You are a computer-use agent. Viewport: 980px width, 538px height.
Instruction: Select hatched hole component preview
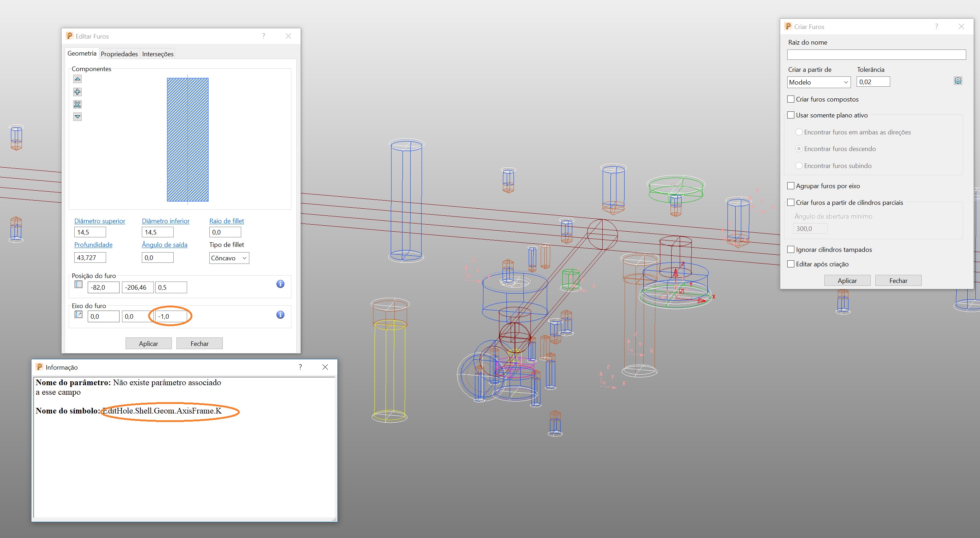(x=187, y=140)
